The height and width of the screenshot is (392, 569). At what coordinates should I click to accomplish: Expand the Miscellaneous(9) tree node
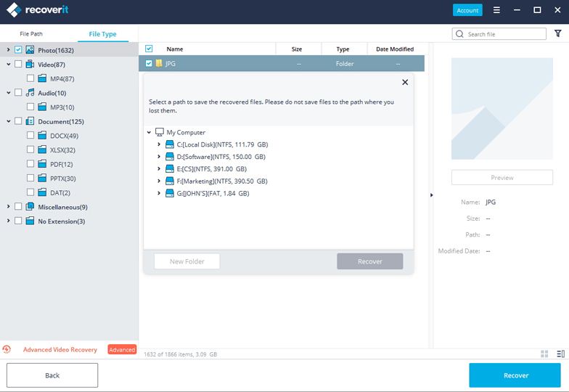coord(9,206)
